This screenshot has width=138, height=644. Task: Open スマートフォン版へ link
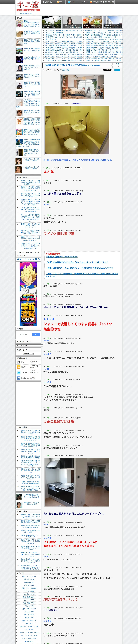click(28, 259)
